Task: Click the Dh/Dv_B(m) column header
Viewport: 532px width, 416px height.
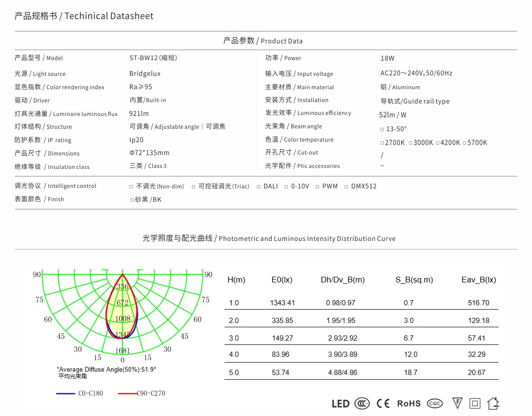Action: click(343, 280)
